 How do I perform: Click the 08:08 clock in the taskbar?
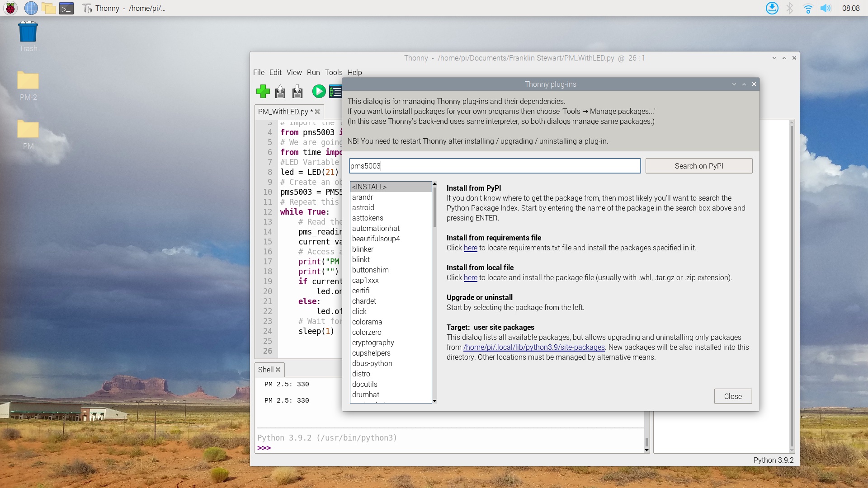click(851, 8)
